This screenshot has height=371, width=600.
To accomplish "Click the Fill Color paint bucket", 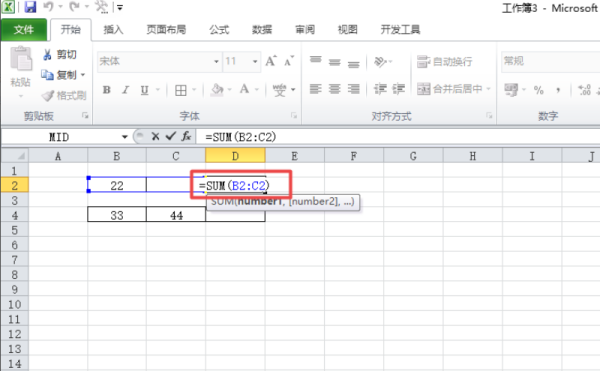I will click(x=217, y=89).
